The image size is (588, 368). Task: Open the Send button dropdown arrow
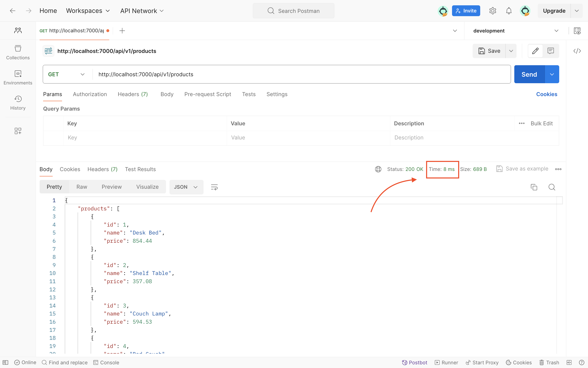(x=552, y=74)
